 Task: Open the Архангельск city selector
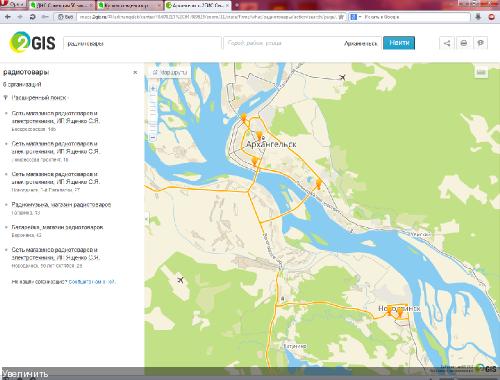[x=360, y=43]
